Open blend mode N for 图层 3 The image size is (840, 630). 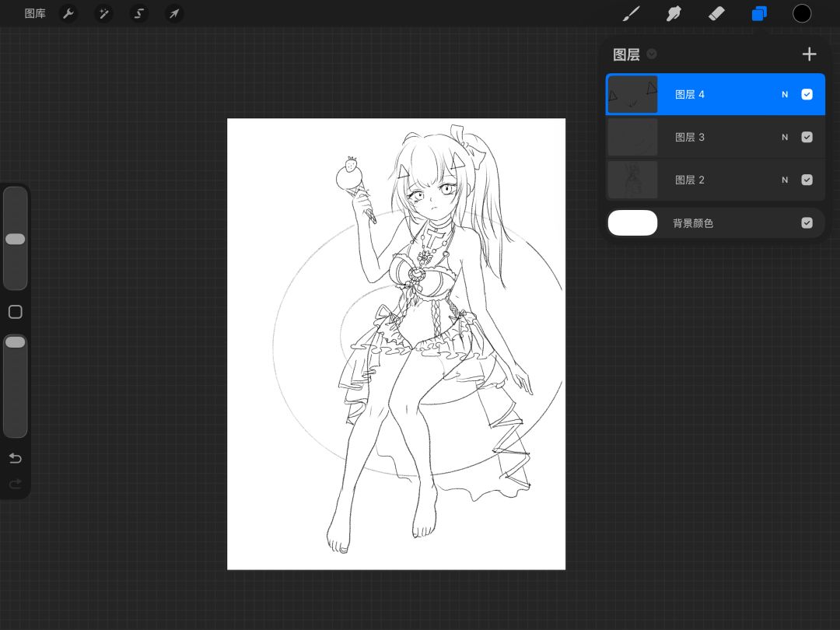pyautogui.click(x=784, y=137)
